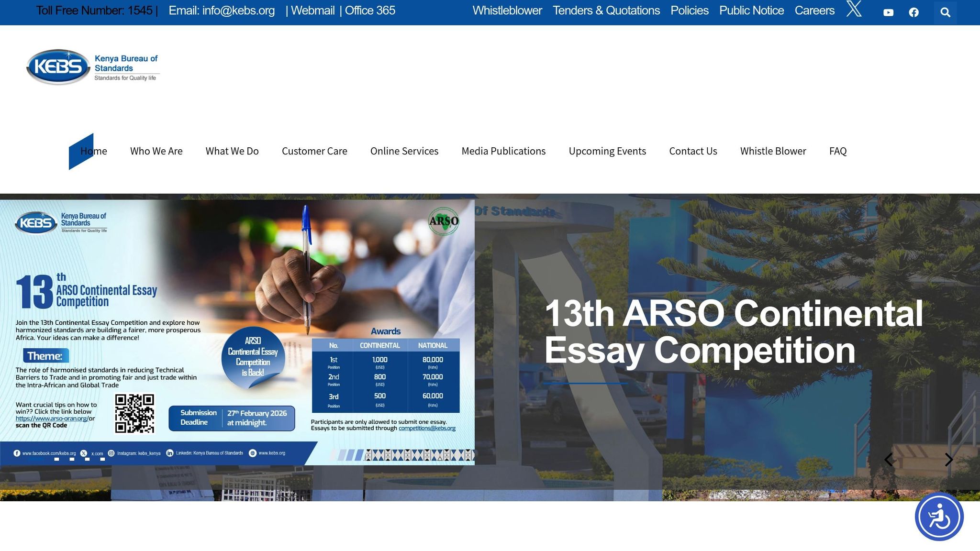Click the Whistleblower top bar link
This screenshot has height=551, width=980.
point(507,11)
